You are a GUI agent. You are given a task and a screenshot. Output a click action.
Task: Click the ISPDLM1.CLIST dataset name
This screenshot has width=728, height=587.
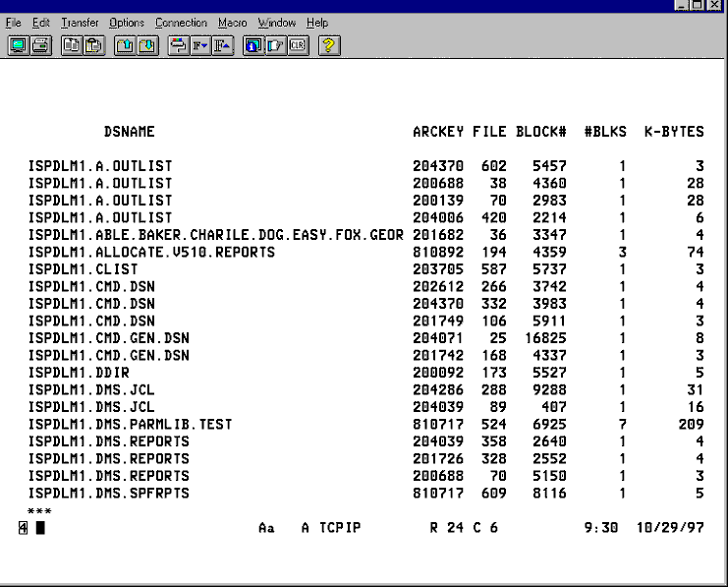(83, 269)
